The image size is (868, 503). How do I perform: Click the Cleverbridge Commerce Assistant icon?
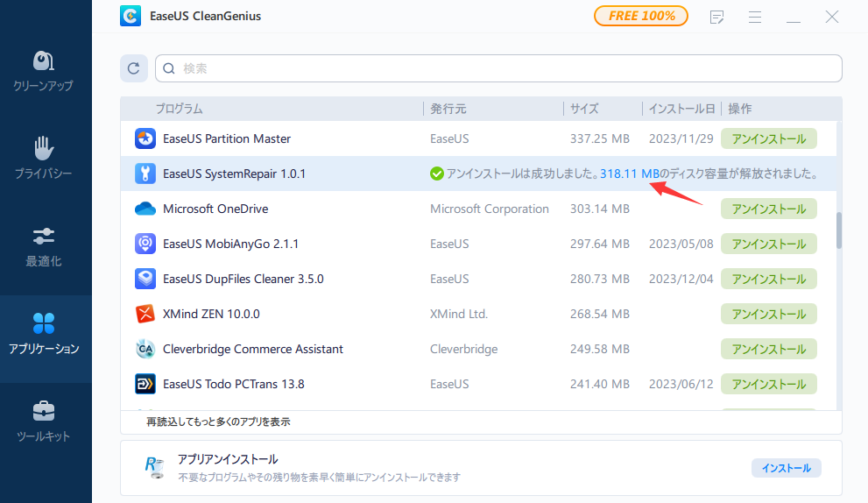tap(145, 349)
